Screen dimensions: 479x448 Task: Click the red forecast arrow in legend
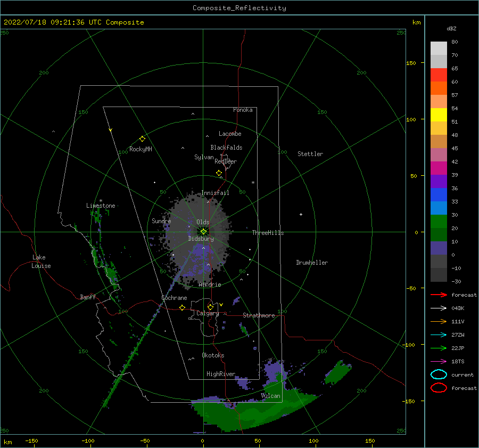click(439, 295)
